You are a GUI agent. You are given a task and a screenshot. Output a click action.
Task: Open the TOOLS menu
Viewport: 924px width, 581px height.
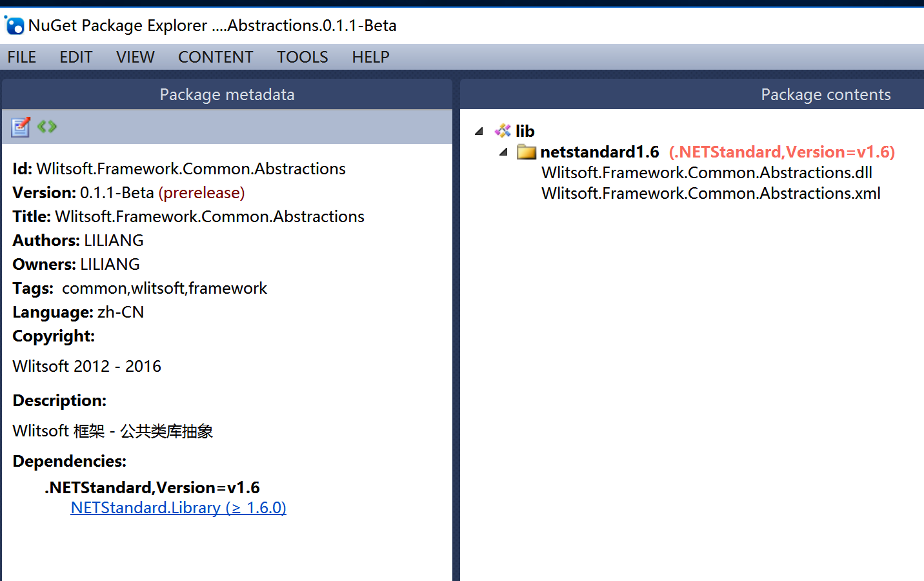tap(303, 57)
